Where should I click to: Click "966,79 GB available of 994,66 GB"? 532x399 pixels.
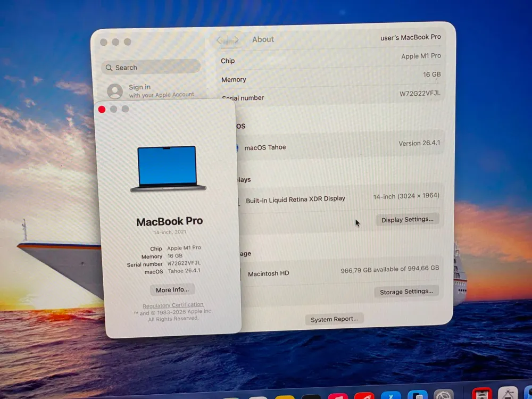pyautogui.click(x=390, y=269)
